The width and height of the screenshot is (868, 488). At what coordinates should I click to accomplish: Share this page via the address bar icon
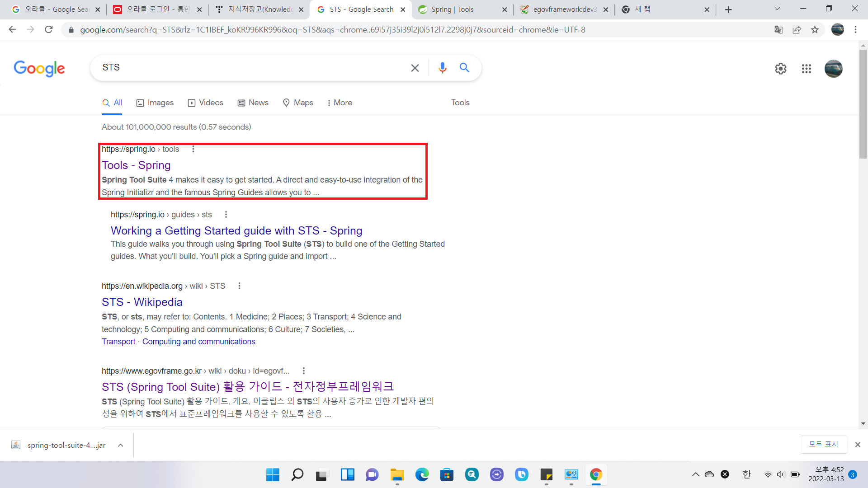pos(797,30)
